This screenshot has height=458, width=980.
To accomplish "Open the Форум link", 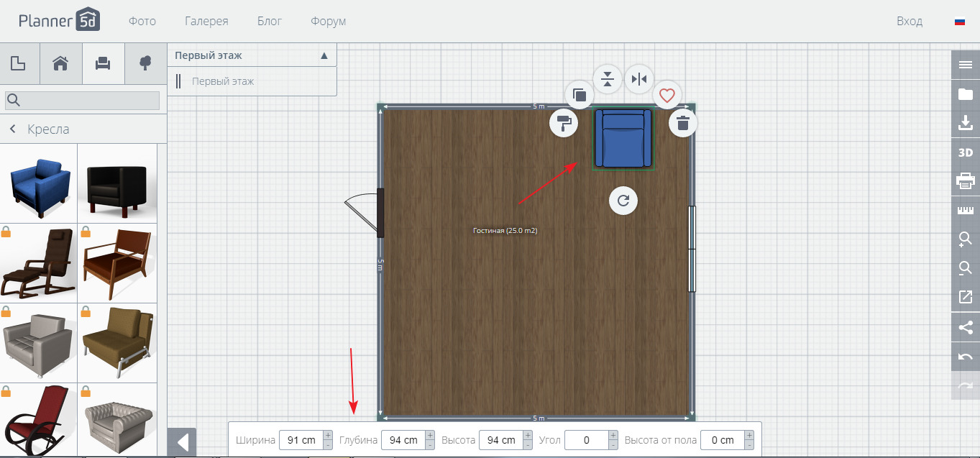I will point(328,22).
